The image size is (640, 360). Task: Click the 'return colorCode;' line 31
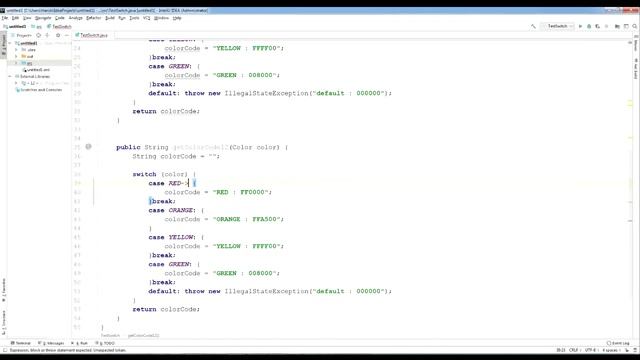coord(166,111)
